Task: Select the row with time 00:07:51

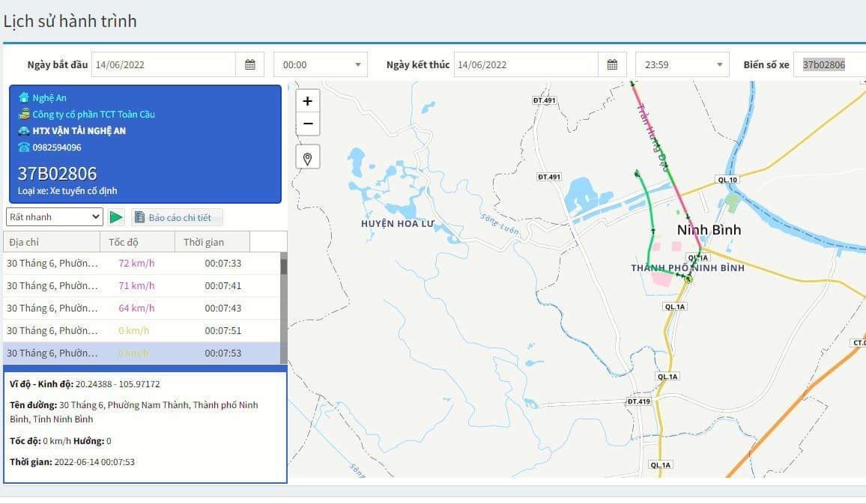Action: [x=142, y=331]
